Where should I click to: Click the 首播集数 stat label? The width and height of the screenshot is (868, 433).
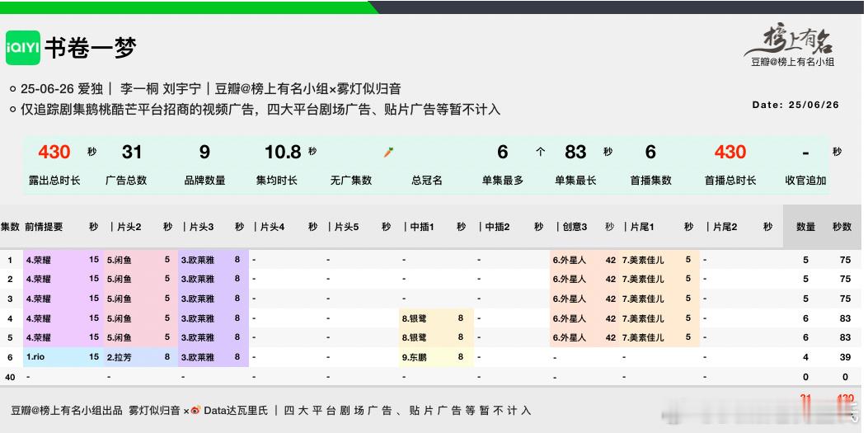point(650,181)
